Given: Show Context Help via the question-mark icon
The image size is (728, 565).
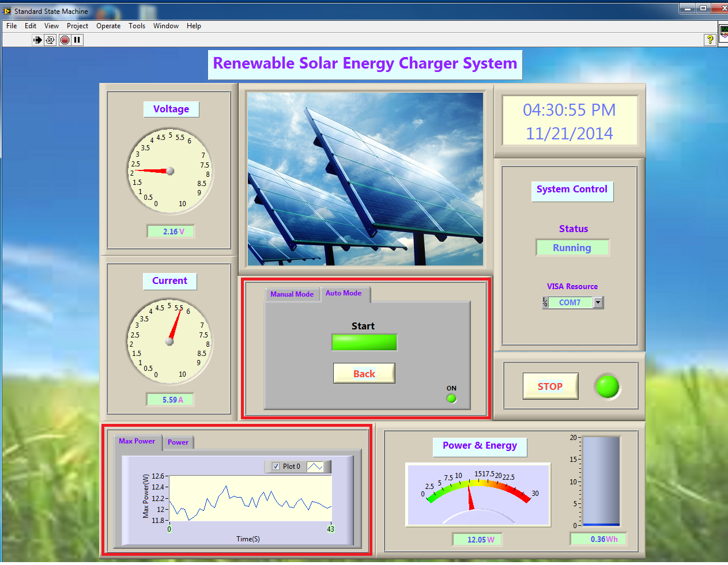Looking at the screenshot, I should pyautogui.click(x=710, y=40).
